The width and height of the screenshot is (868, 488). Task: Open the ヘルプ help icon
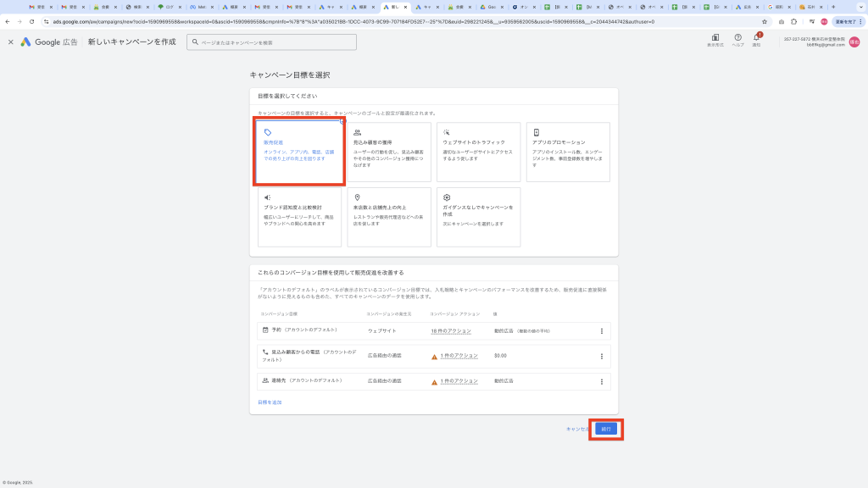[x=738, y=38]
